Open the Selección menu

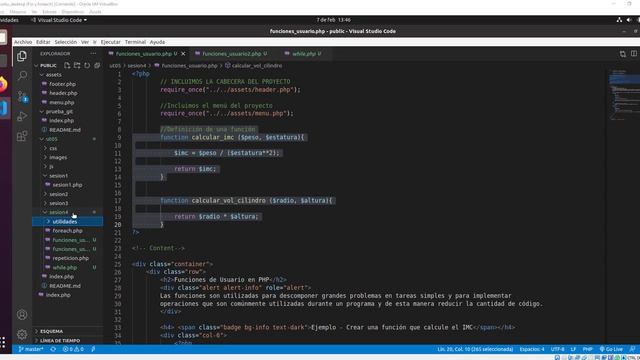point(66,42)
